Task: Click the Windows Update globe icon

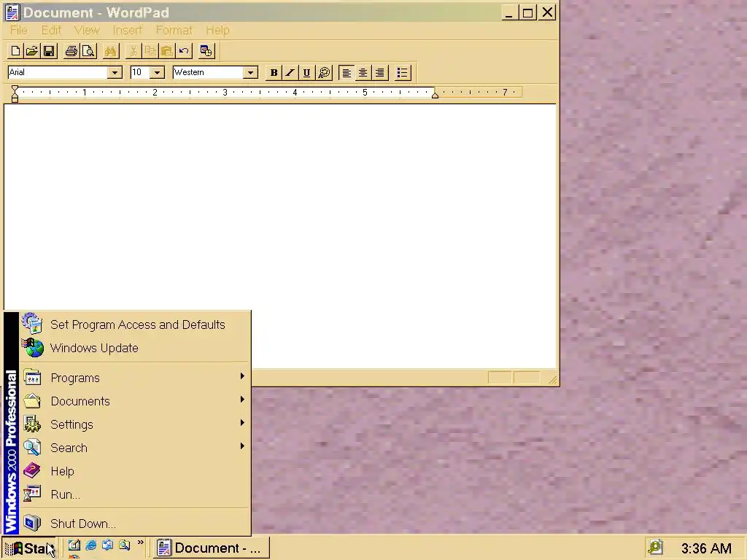Action: tap(34, 348)
